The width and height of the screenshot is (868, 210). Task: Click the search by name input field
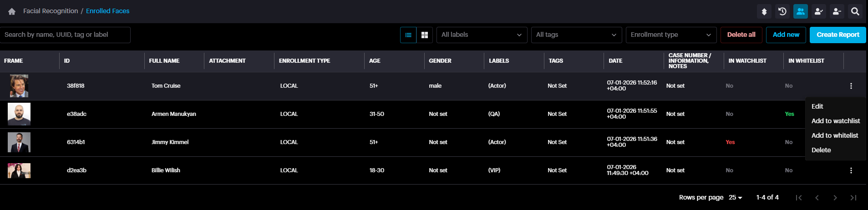pos(65,35)
